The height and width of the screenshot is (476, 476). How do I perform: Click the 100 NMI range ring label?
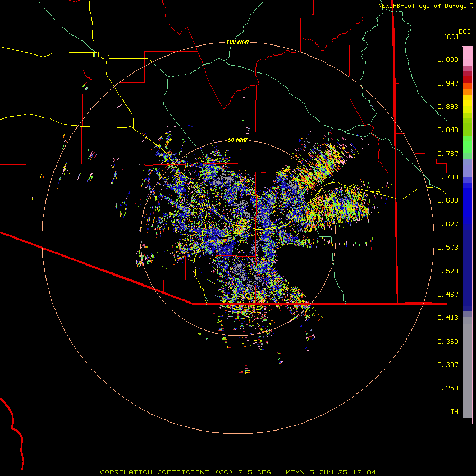(x=237, y=42)
